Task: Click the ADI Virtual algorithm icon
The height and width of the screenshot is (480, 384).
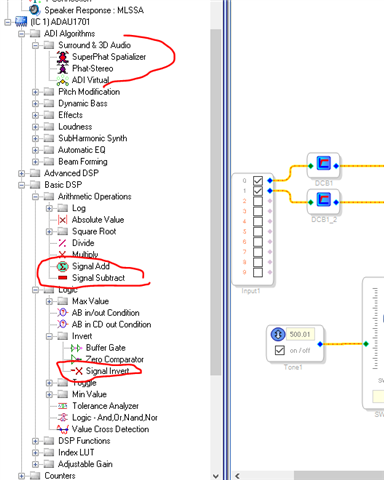Action: tap(62, 80)
